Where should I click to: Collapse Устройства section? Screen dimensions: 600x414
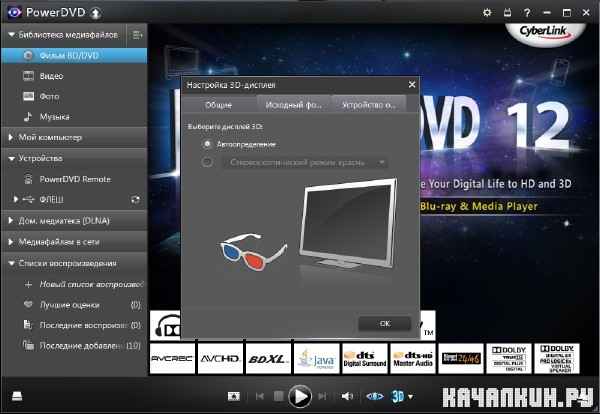pyautogui.click(x=11, y=158)
